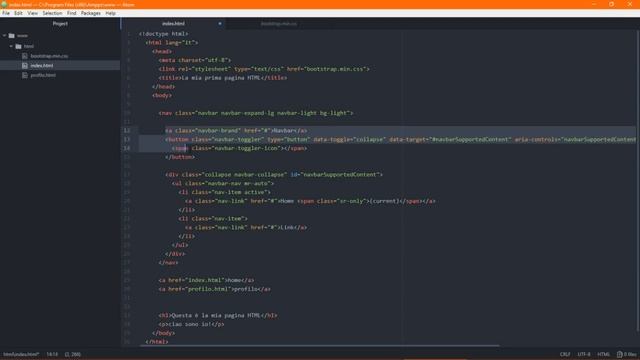Image resolution: width=640 pixels, height=360 pixels.
Task: Click the index.html file icon in tree
Action: point(25,66)
